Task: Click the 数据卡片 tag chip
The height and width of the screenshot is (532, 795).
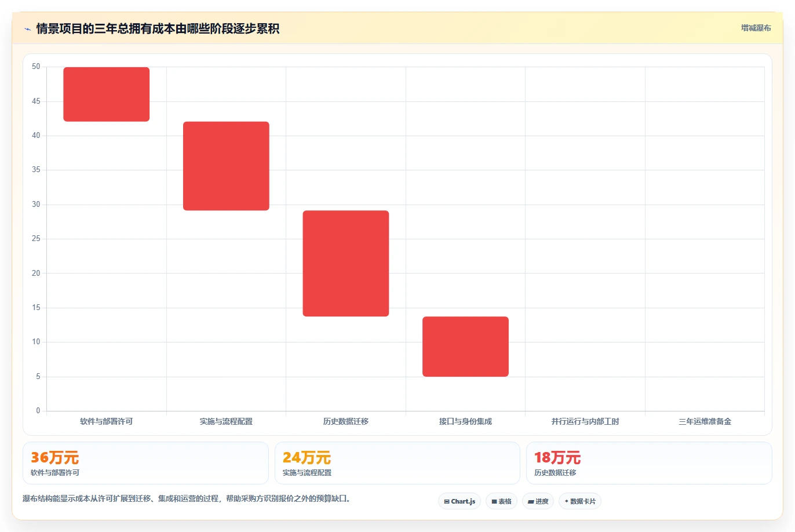Action: click(x=580, y=501)
